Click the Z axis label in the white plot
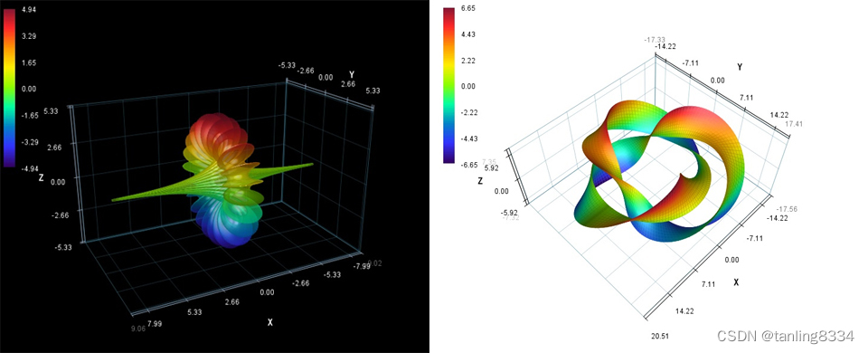 pyautogui.click(x=480, y=181)
